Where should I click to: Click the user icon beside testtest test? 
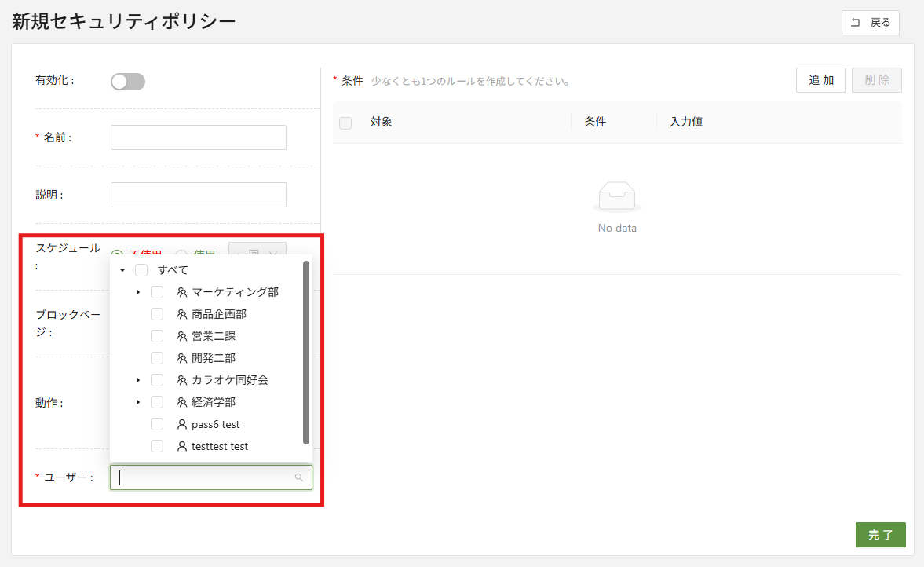click(182, 446)
